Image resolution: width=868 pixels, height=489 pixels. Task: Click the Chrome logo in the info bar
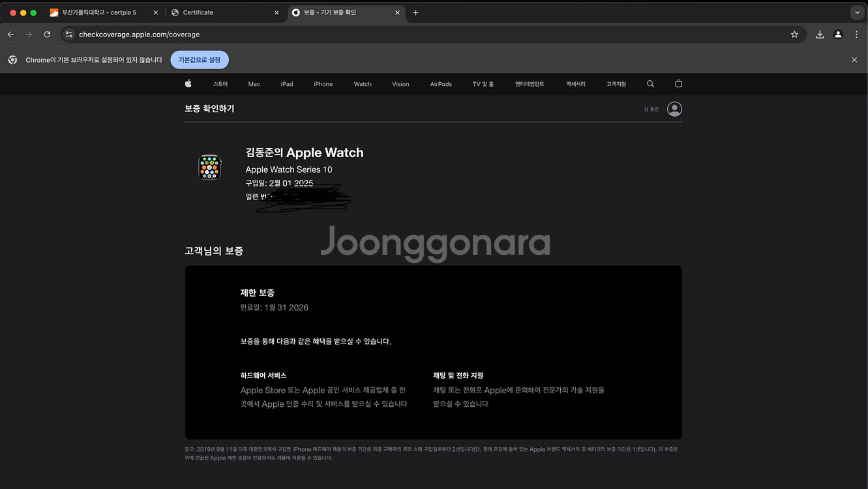12,60
